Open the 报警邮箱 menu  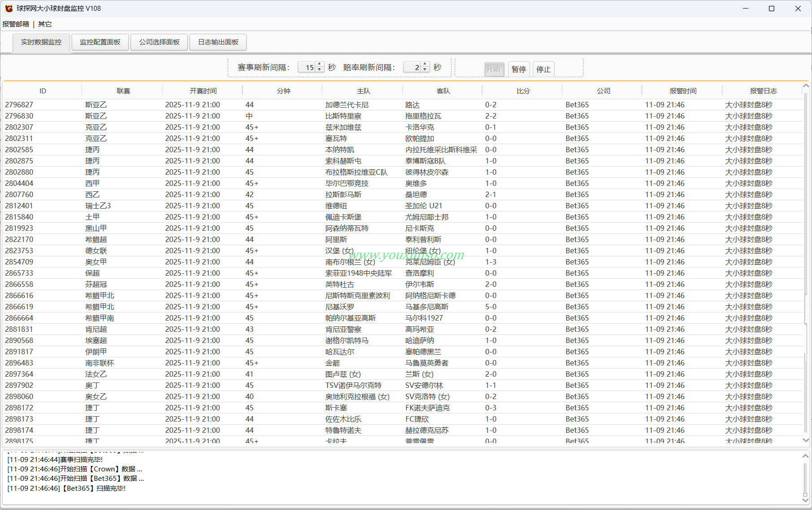point(16,24)
